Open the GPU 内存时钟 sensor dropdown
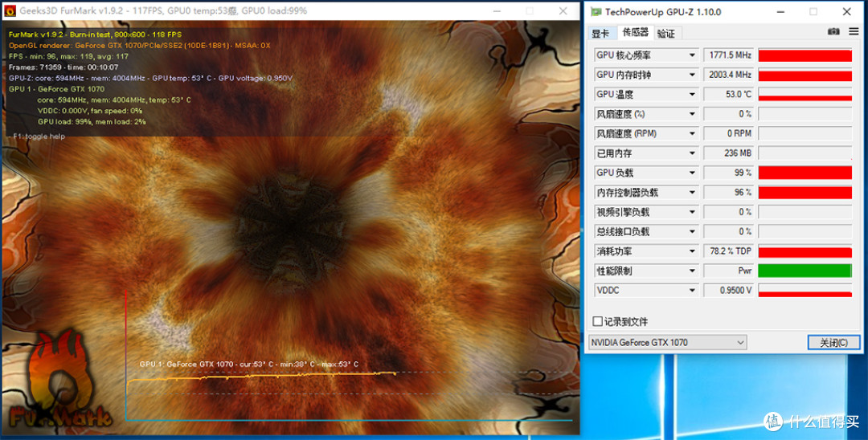Viewport: 868px width, 440px height. [692, 75]
